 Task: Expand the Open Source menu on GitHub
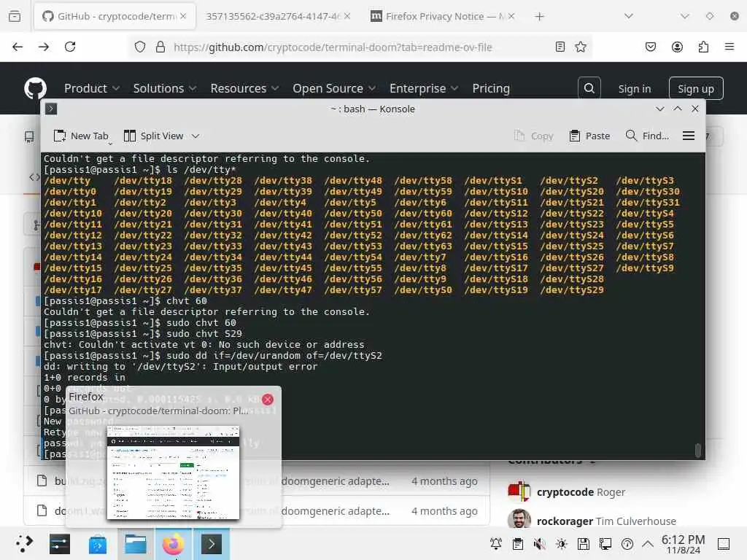(x=334, y=88)
